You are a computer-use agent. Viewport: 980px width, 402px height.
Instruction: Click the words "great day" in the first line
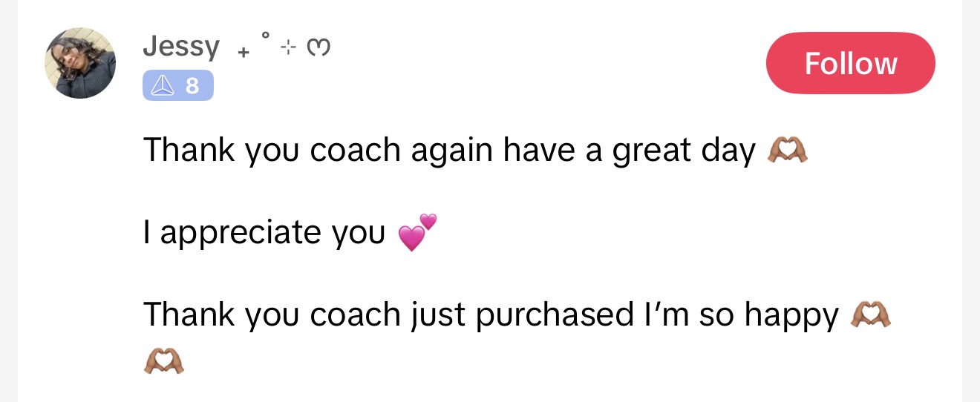(683, 151)
